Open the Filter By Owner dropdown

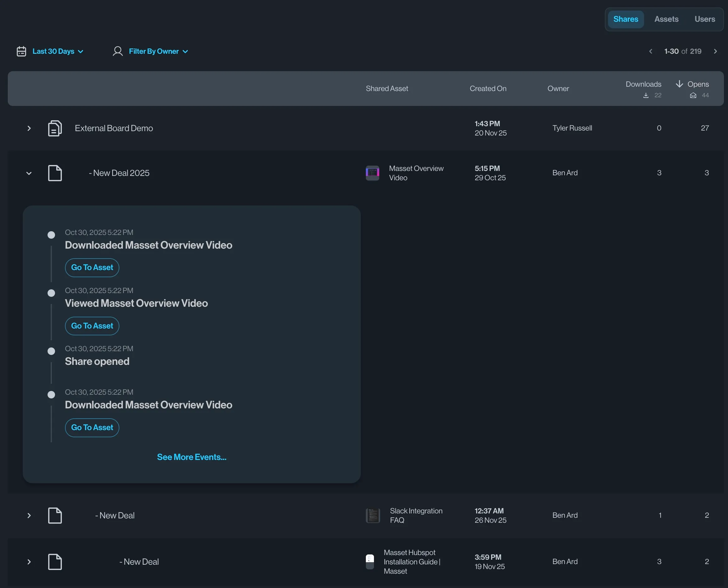(x=154, y=51)
